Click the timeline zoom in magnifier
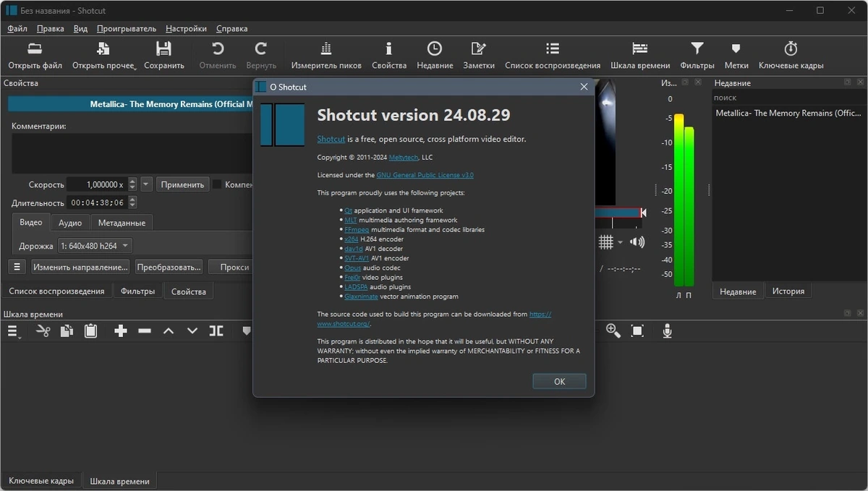 tap(613, 330)
